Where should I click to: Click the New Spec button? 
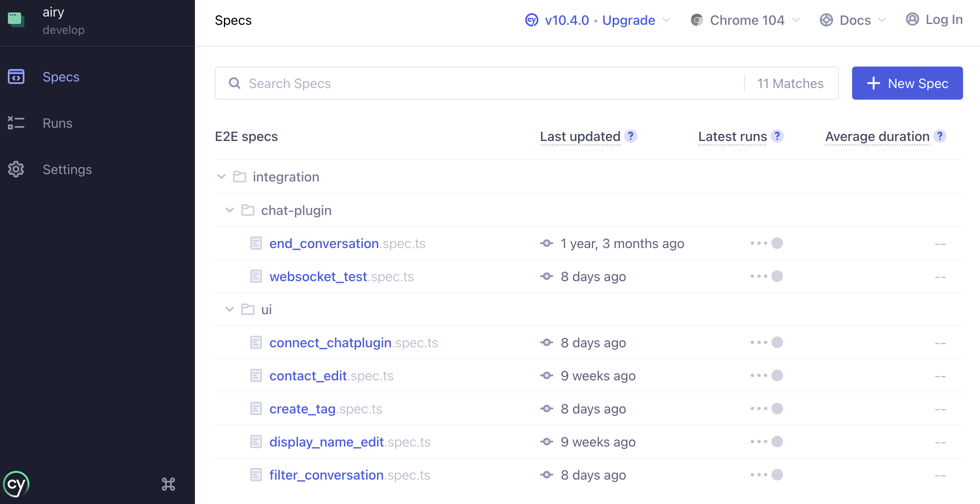pos(907,83)
